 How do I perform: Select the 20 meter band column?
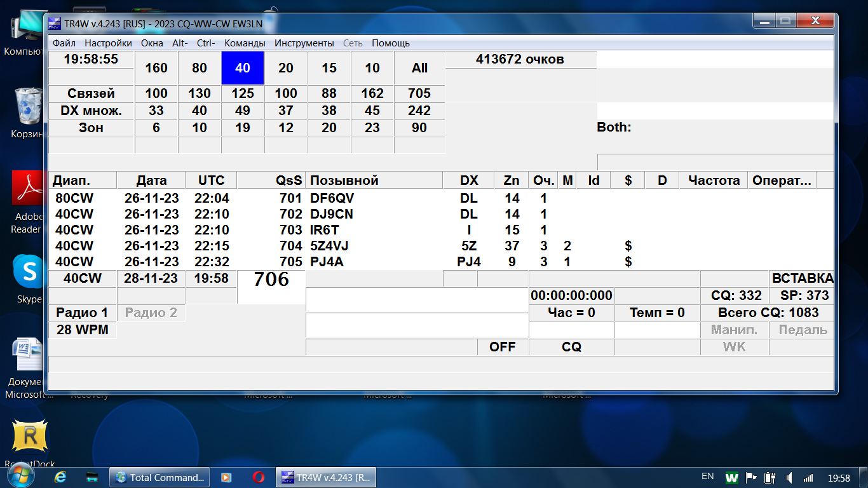tap(286, 68)
